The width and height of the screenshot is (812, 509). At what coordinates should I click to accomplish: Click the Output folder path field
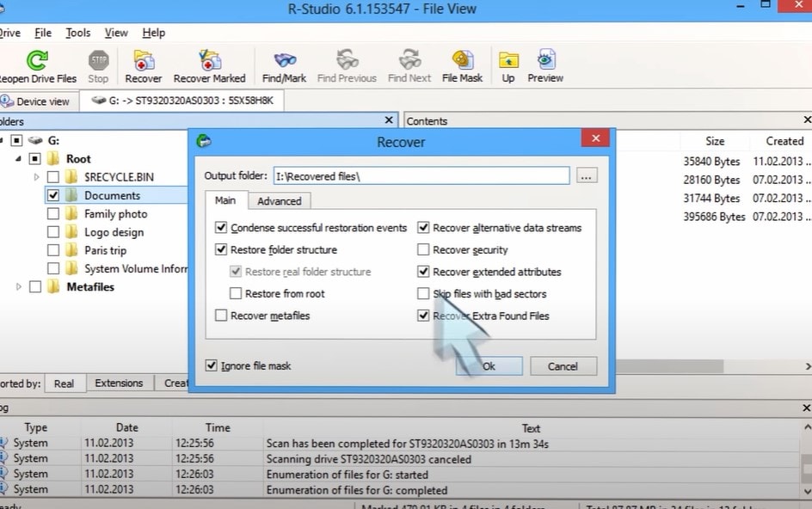pos(421,175)
